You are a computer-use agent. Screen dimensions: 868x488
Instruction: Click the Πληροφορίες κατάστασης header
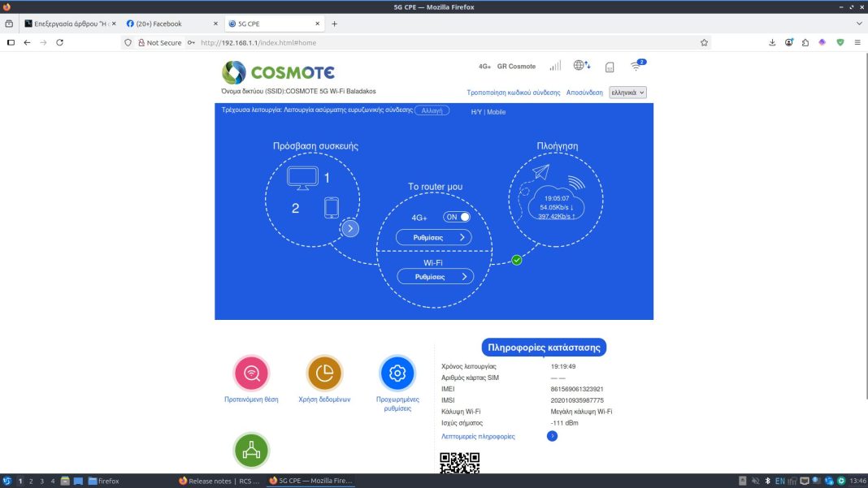coord(544,348)
